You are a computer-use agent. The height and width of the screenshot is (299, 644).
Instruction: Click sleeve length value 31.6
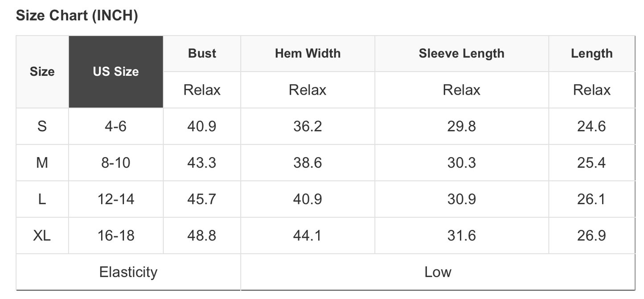461,236
